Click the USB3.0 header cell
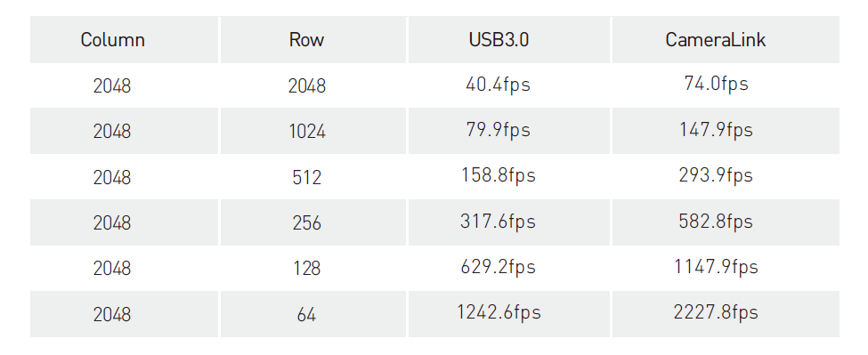868x355 pixels. (509, 40)
